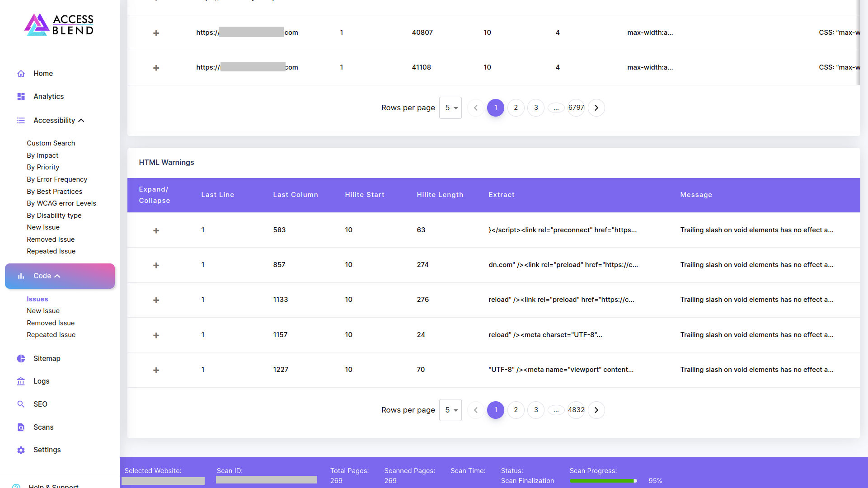
Task: Open New Issue under Code menu
Action: pyautogui.click(x=43, y=311)
